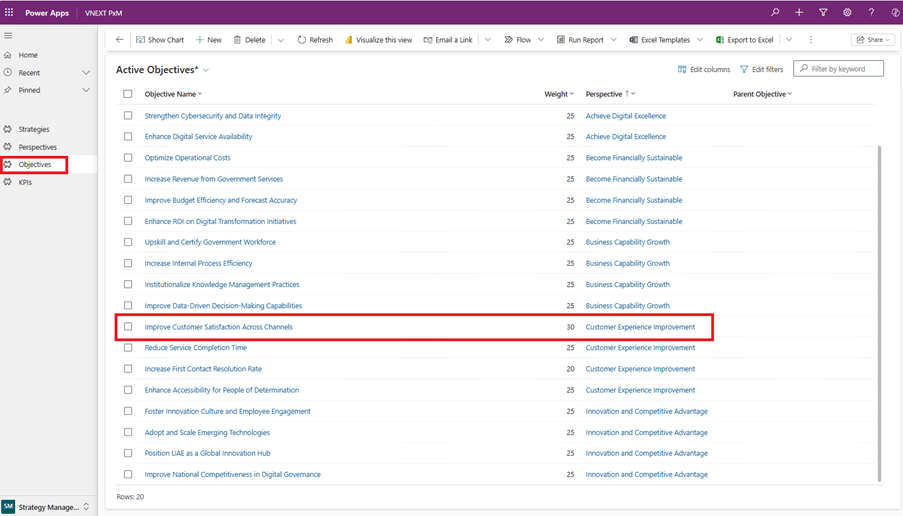Open Improve Customer Satisfaction Across Channels
Image resolution: width=903 pixels, height=516 pixels.
218,327
